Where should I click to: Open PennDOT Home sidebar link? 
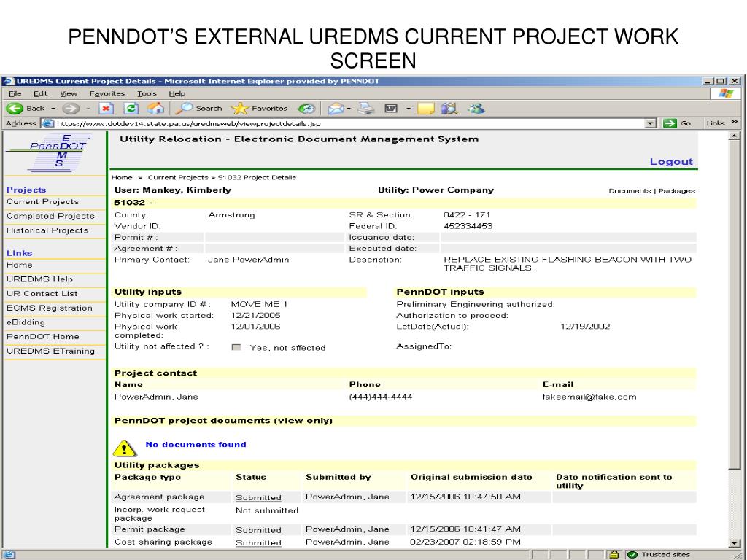coord(43,336)
